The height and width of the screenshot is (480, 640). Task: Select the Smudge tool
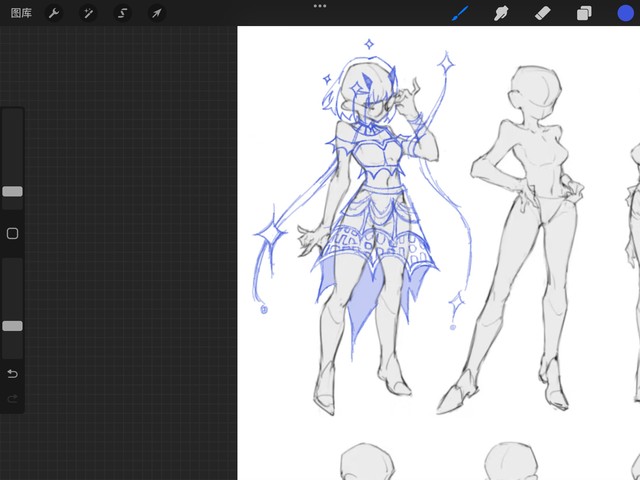pos(503,13)
